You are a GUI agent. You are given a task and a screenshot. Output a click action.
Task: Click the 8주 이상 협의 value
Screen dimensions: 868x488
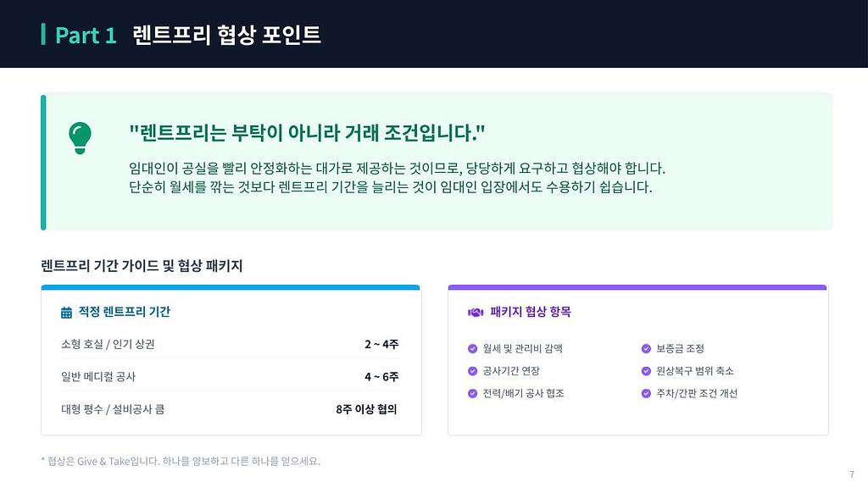(366, 409)
